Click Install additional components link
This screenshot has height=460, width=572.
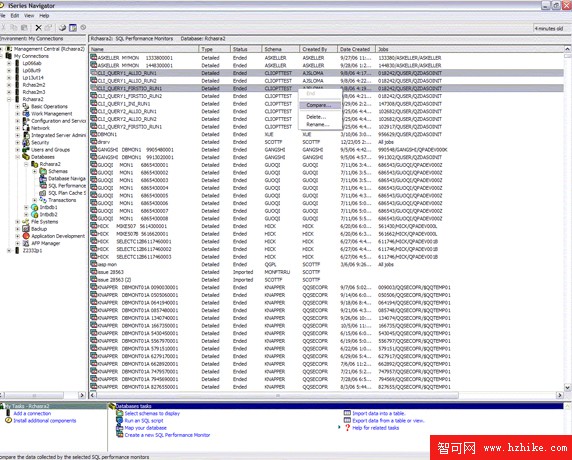pyautogui.click(x=45, y=421)
